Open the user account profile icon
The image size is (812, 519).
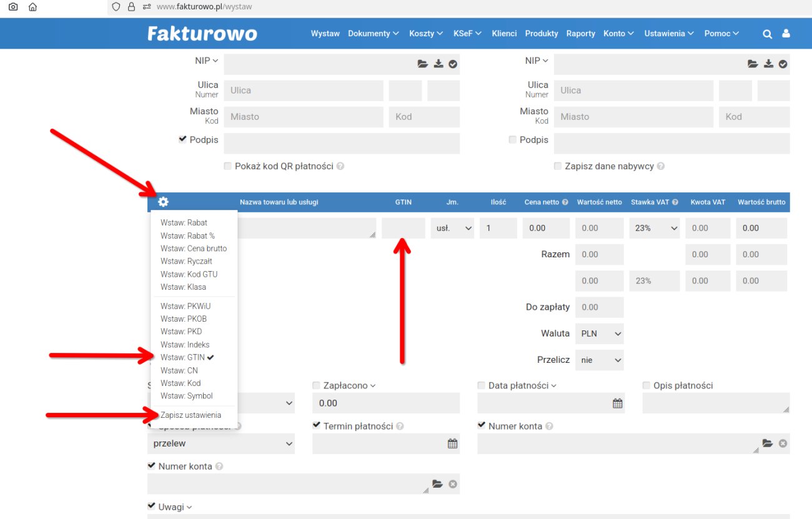click(786, 34)
